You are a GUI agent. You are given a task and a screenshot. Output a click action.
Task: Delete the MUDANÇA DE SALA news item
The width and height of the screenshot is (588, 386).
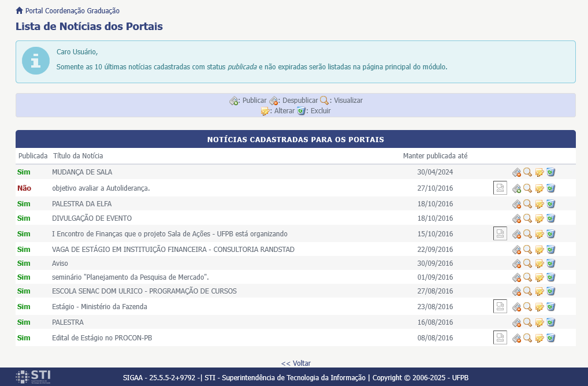pyautogui.click(x=550, y=172)
